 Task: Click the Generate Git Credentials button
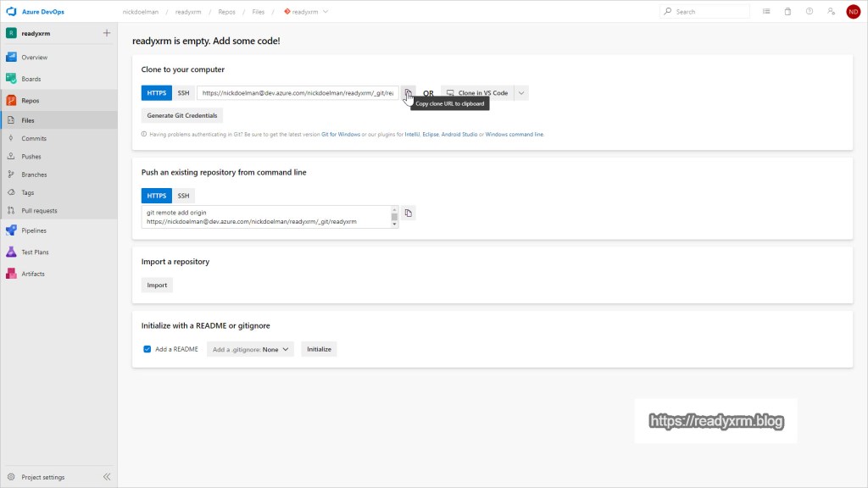[x=182, y=115]
